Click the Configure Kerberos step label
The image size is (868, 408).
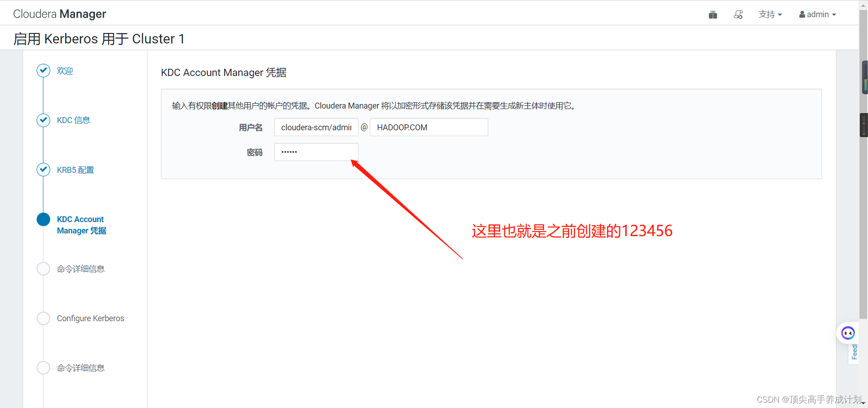pos(90,318)
